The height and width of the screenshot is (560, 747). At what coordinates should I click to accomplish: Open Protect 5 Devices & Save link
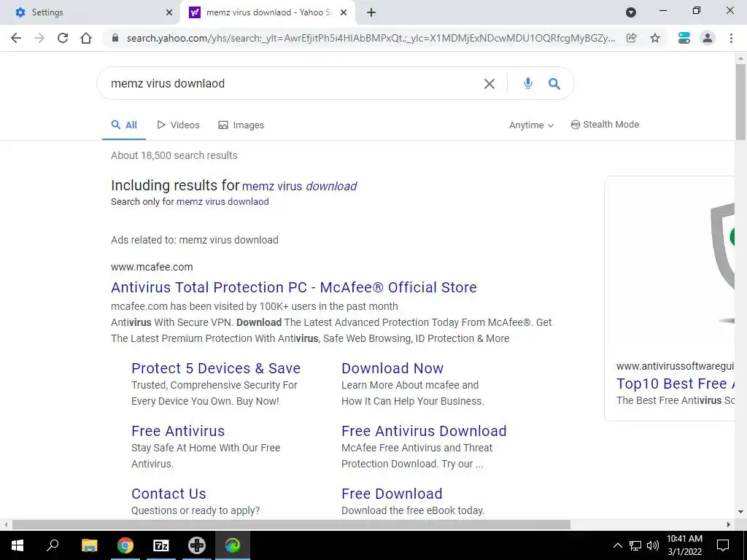point(216,368)
